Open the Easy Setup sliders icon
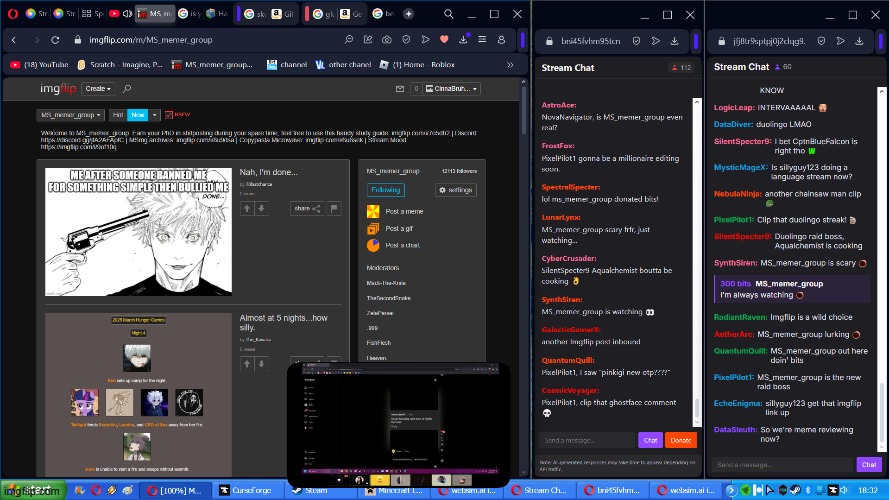 point(482,40)
